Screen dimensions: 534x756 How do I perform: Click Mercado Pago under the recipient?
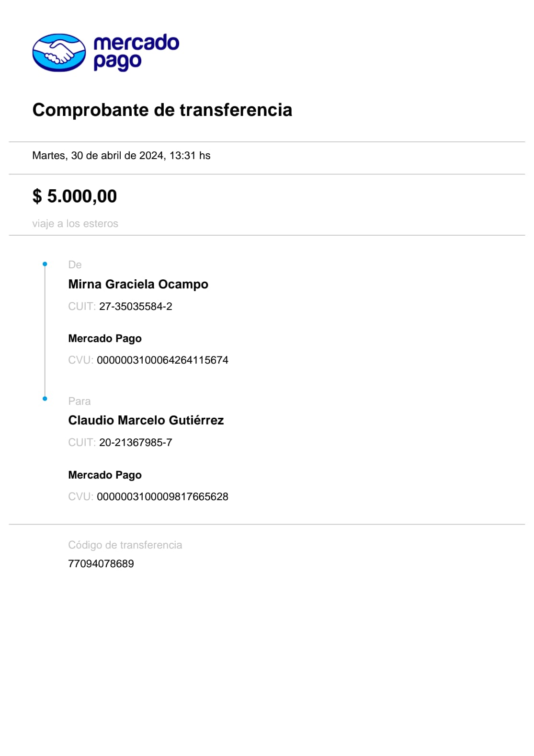click(x=105, y=475)
